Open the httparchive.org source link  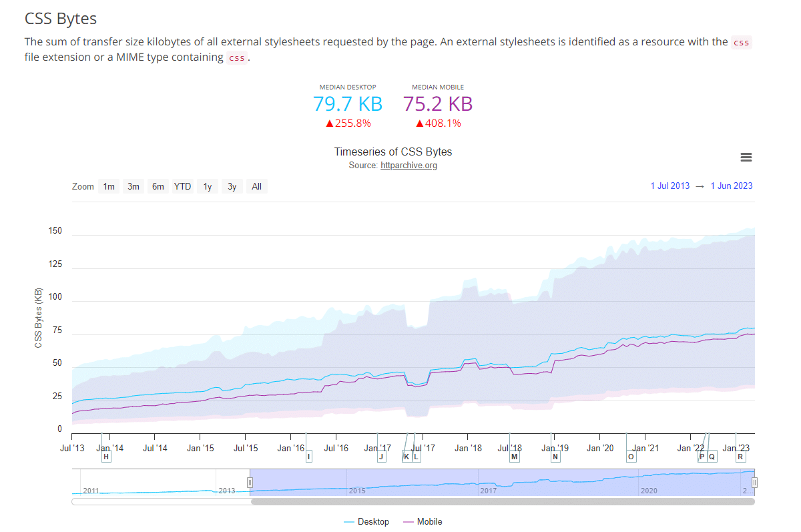409,166
